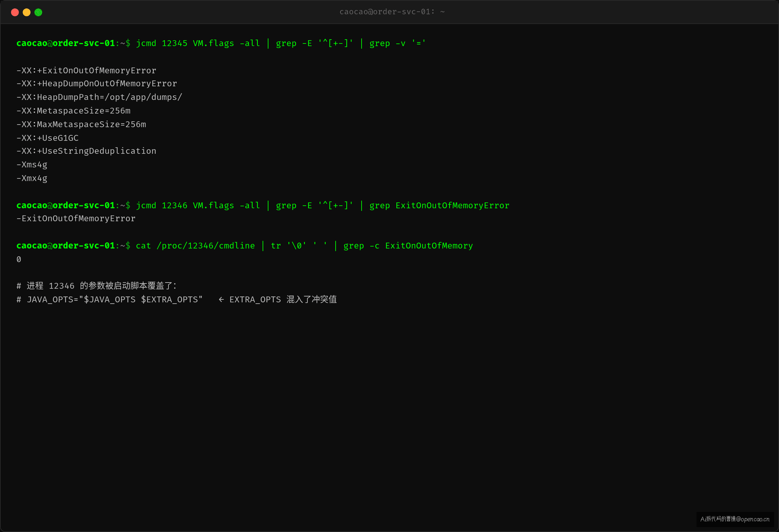This screenshot has height=532, width=779.
Task: Click the UseStringDeduplication flag line
Action: [x=86, y=151]
